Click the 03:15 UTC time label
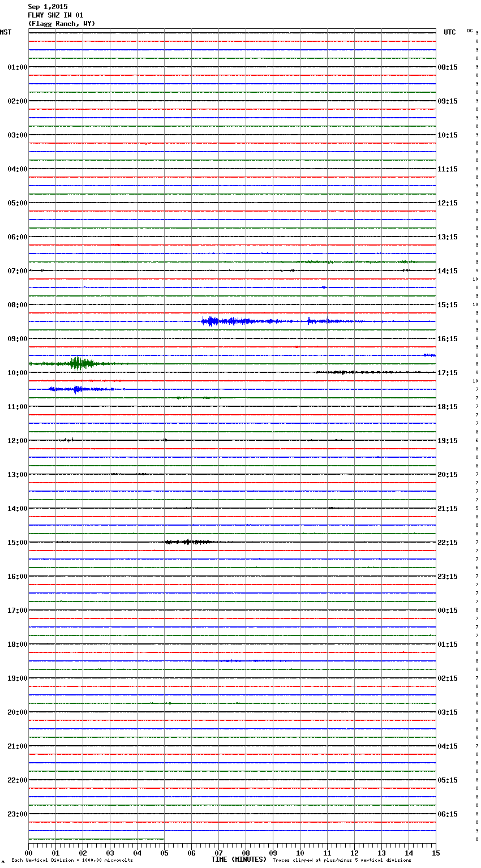Viewport: 481px width, 868px height. click(x=448, y=712)
